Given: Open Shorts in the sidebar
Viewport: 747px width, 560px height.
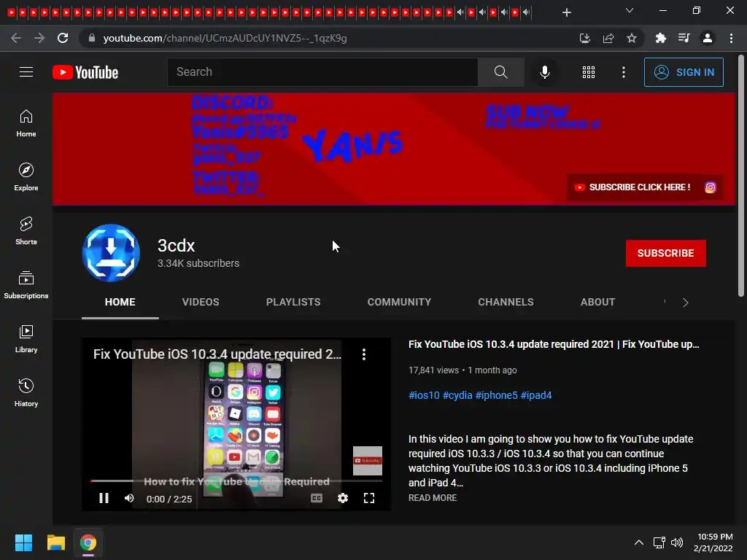Looking at the screenshot, I should [26, 230].
